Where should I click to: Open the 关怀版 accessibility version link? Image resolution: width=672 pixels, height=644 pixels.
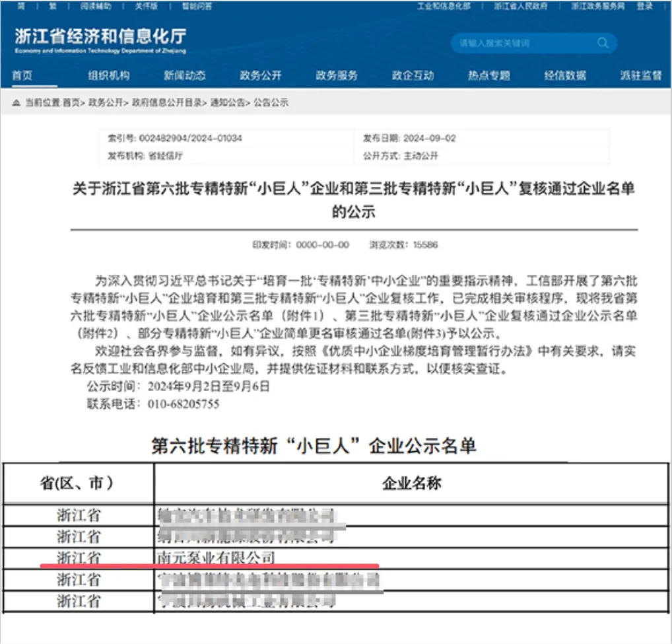(x=147, y=6)
